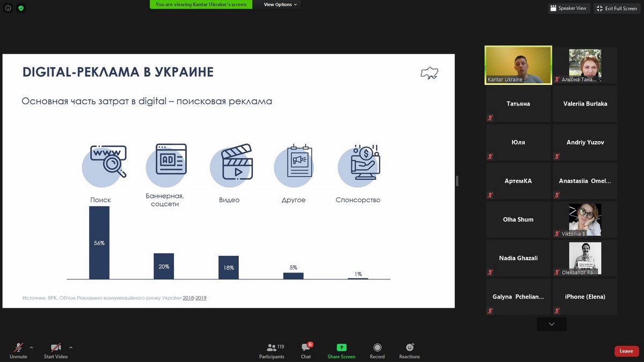Click the 2019 source link on slide

[201, 298]
